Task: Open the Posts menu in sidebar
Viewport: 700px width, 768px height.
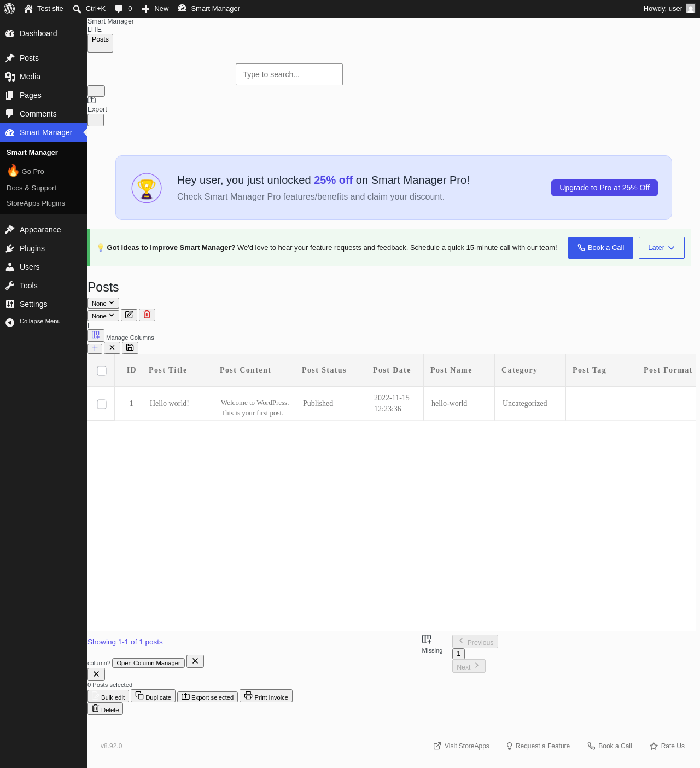Action: coord(44,58)
